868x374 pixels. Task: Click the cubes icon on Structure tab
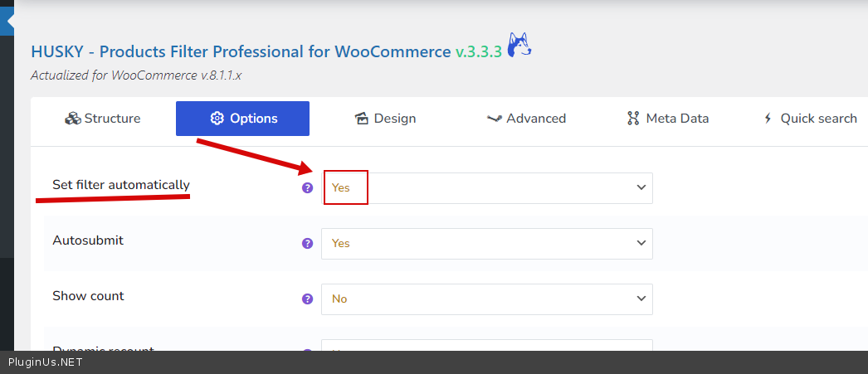72,119
